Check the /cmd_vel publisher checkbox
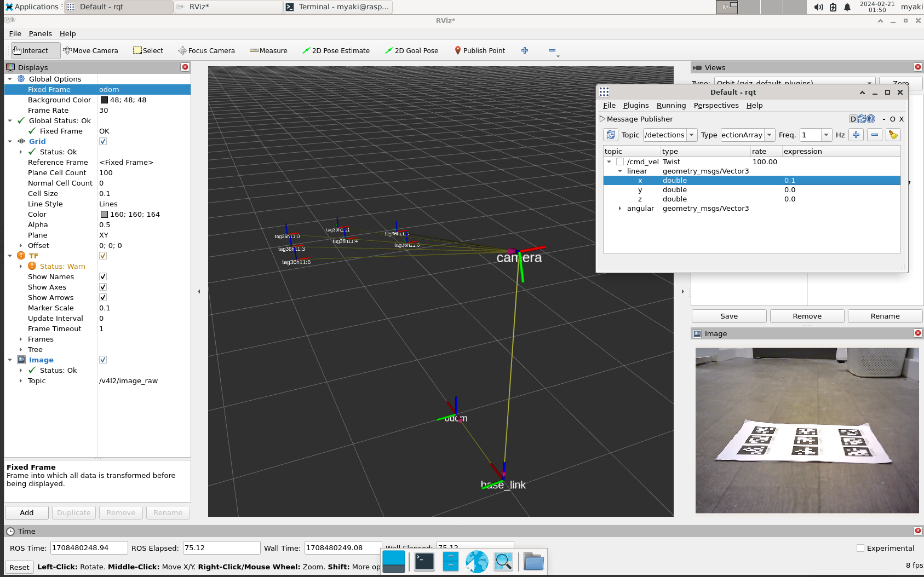Screen dimensions: 924x577 click(x=620, y=161)
